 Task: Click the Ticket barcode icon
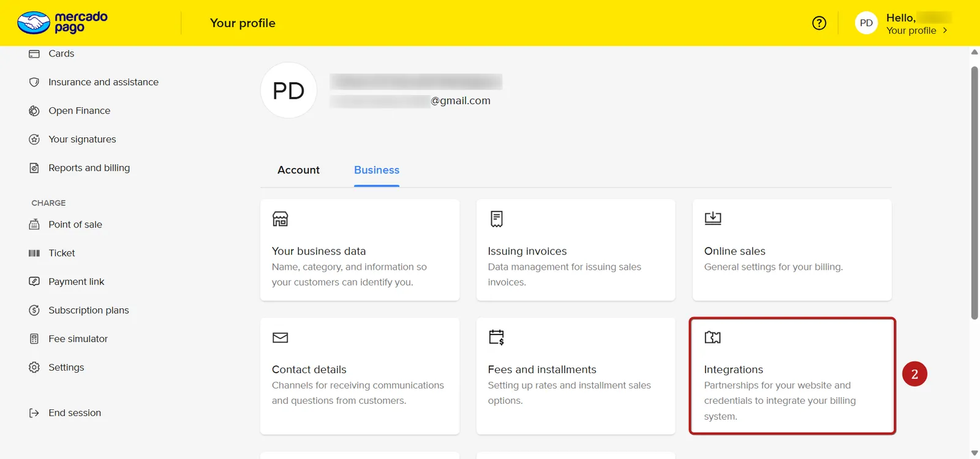[x=34, y=253]
